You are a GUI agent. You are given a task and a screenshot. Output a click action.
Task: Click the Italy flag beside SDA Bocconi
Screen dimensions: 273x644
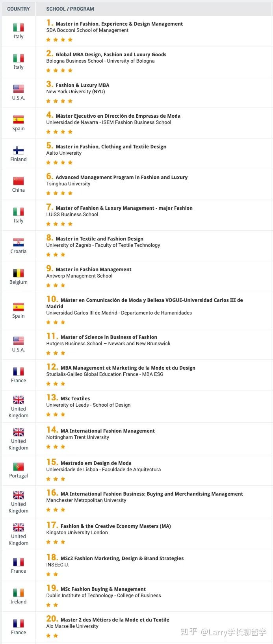[x=19, y=28]
